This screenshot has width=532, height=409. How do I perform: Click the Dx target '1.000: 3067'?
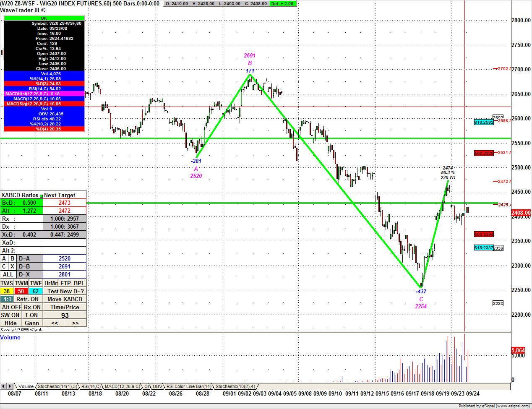(65, 227)
